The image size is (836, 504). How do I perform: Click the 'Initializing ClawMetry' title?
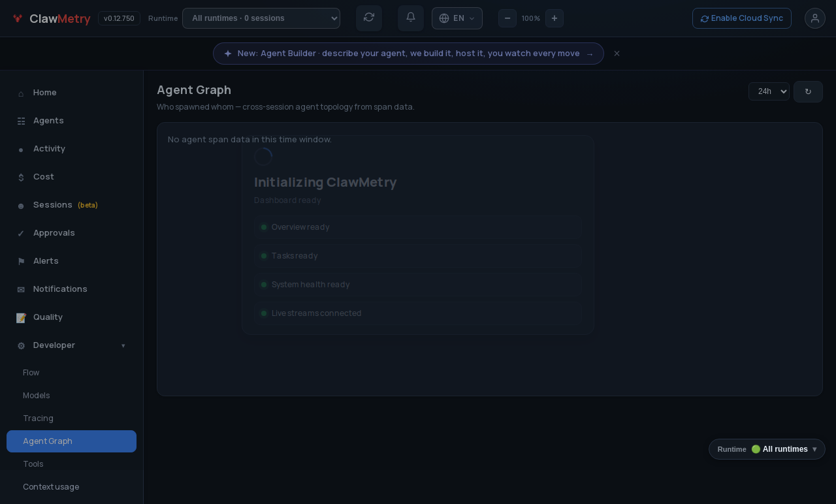point(325,182)
